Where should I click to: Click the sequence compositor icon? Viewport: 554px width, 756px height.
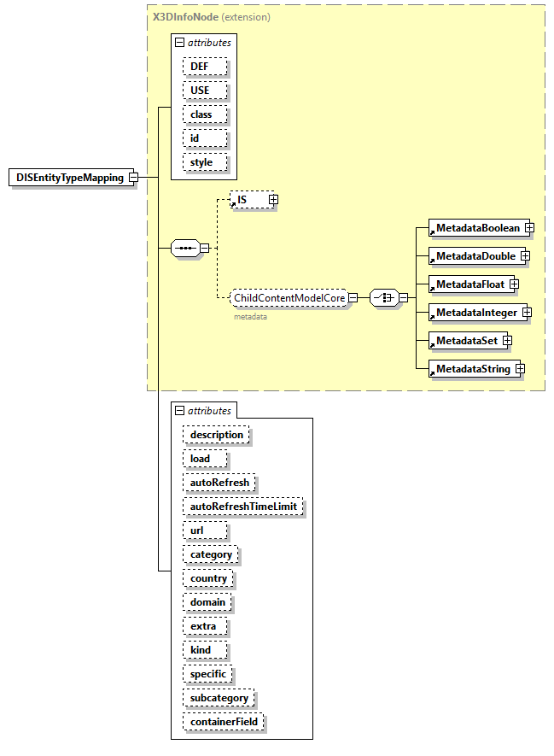pyautogui.click(x=184, y=249)
